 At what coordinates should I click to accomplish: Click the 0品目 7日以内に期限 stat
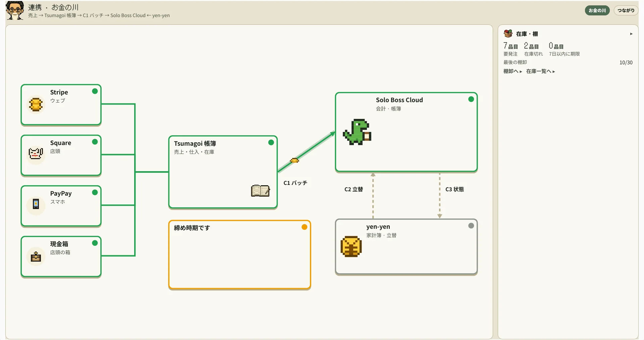[x=564, y=49]
